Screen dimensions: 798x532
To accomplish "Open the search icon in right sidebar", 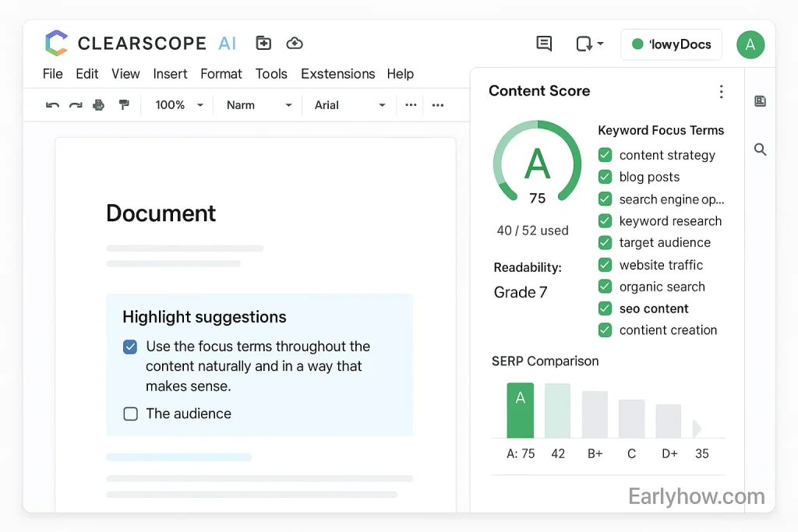I will tap(760, 150).
